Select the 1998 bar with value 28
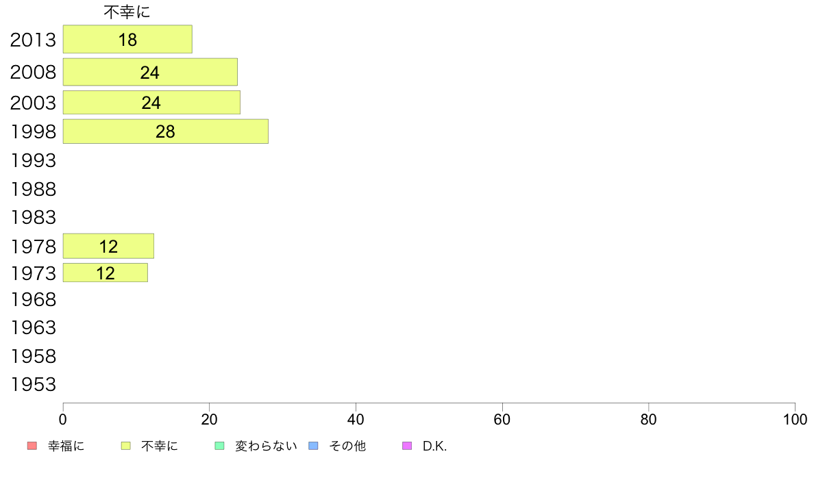814x504 pixels. [x=166, y=131]
